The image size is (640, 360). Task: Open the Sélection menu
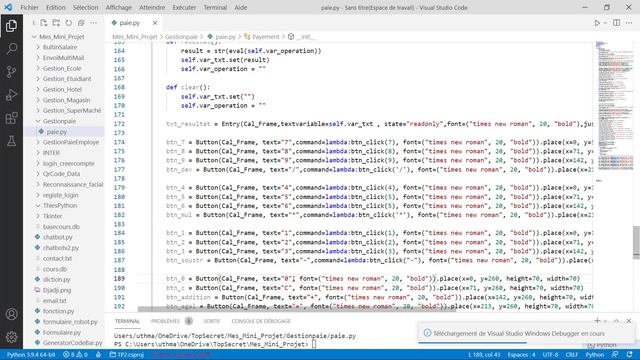(85, 7)
